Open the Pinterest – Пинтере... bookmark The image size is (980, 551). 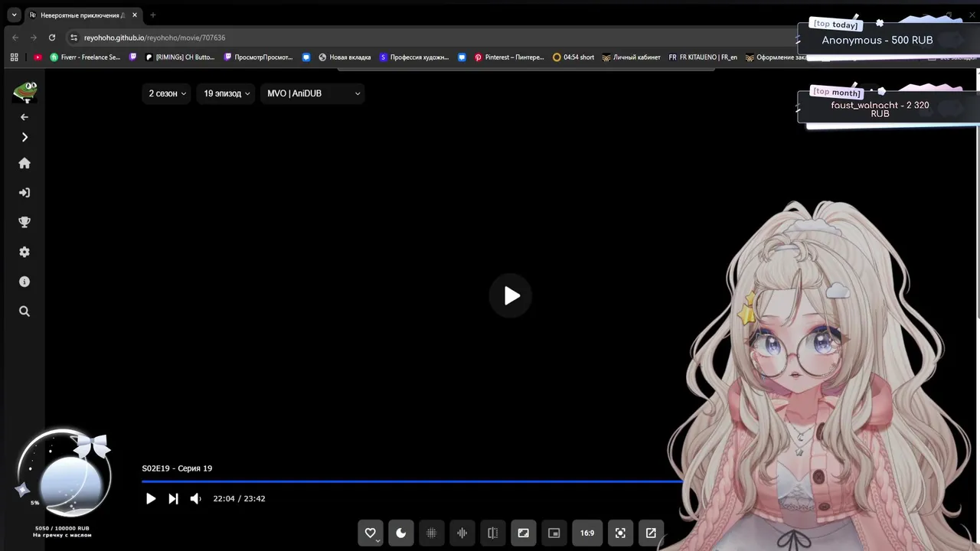[x=509, y=57]
